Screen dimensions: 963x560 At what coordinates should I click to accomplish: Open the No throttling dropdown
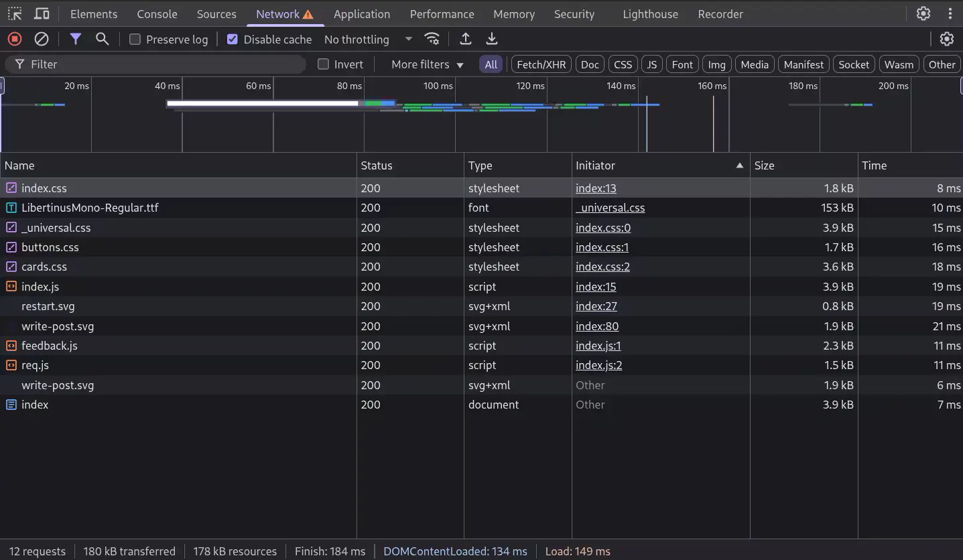pyautogui.click(x=367, y=40)
